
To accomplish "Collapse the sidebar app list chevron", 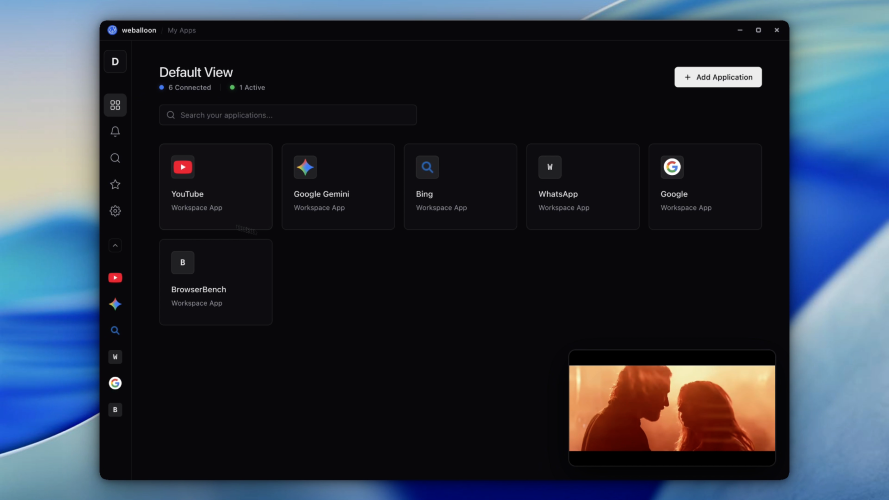I will (x=115, y=245).
